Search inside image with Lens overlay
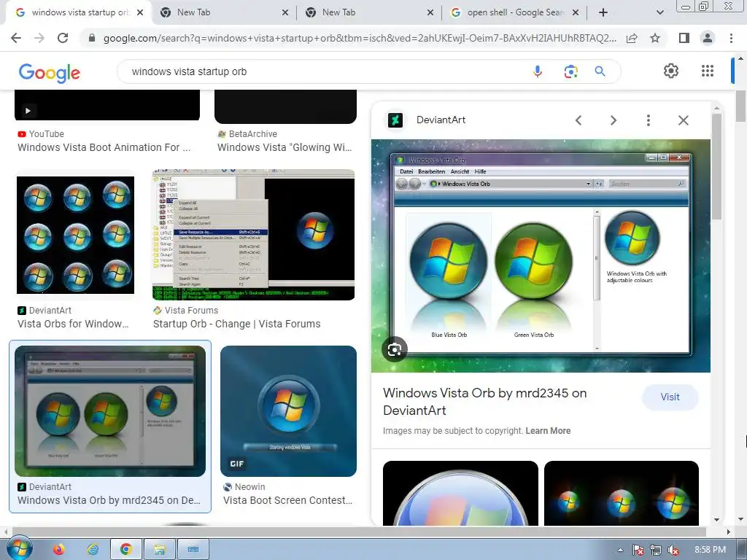Screen dimensions: 747x560 tap(395, 350)
